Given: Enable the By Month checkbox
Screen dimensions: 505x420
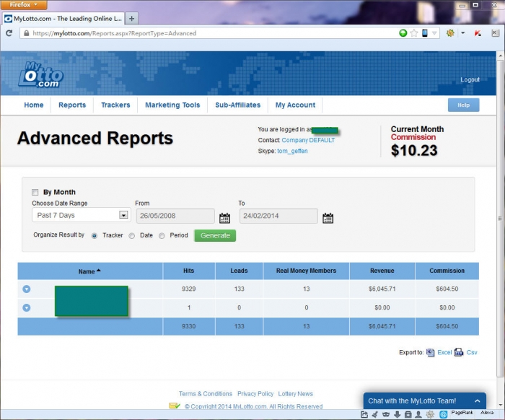Looking at the screenshot, I should (35, 192).
